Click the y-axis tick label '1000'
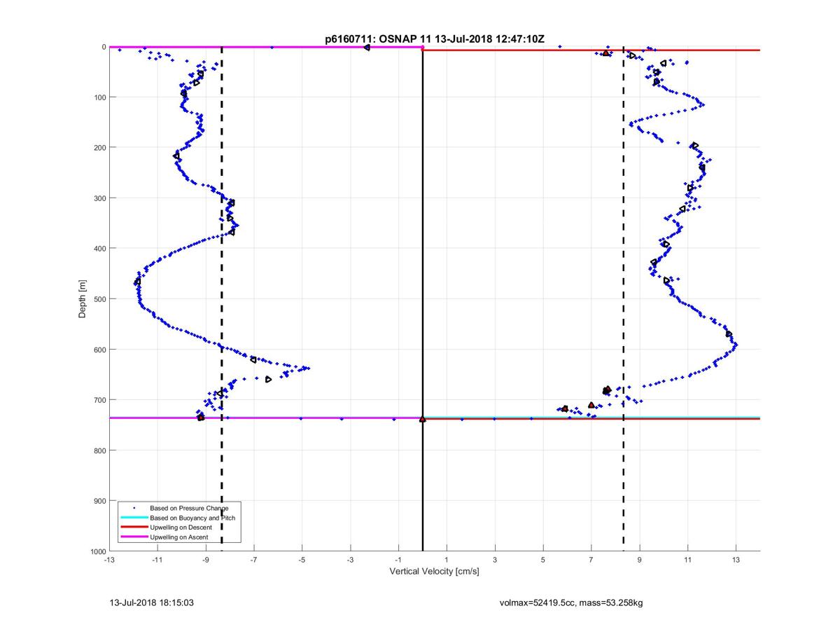Image resolution: width=840 pixels, height=620 pixels. (97, 551)
